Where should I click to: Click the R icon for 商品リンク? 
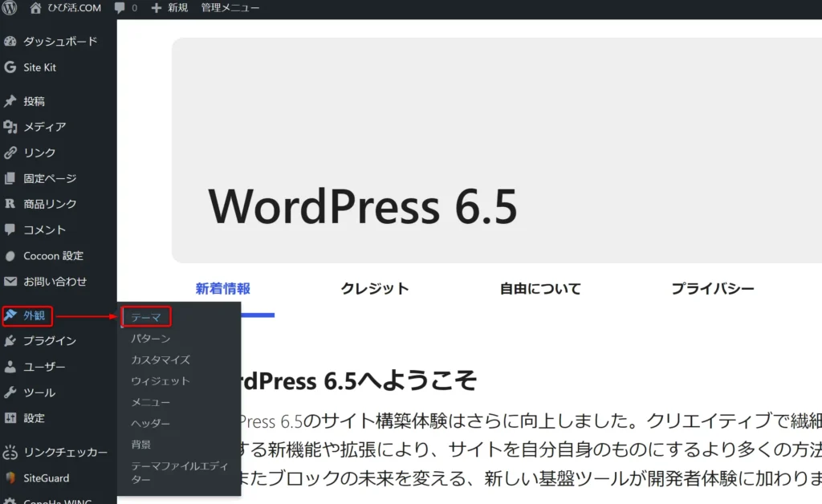(10, 204)
